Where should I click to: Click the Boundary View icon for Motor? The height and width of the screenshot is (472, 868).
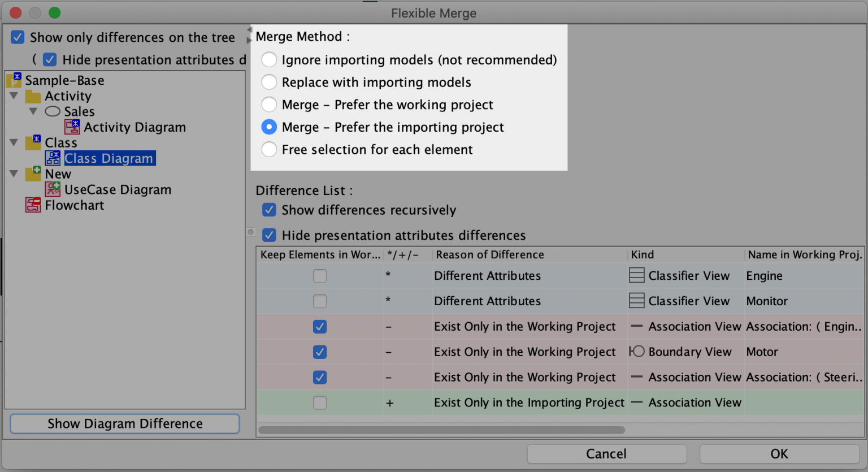point(637,352)
